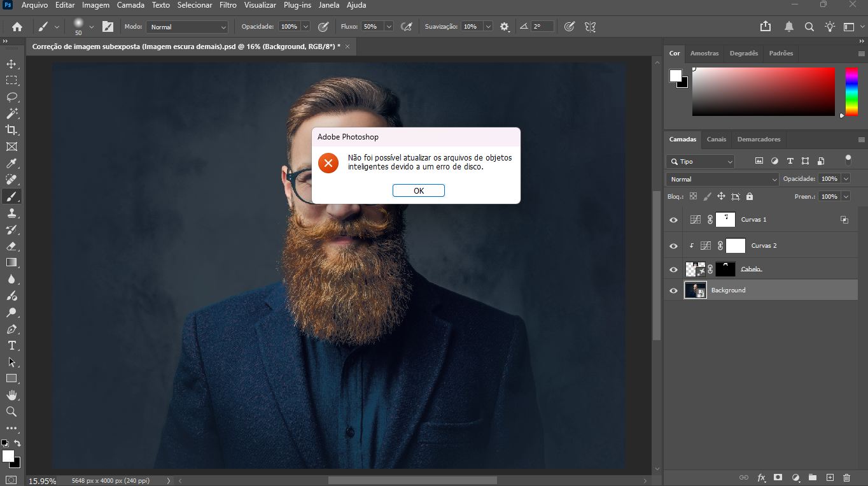Open the layer filter Tipo dropdown
This screenshot has height=486, width=868.
coord(700,162)
